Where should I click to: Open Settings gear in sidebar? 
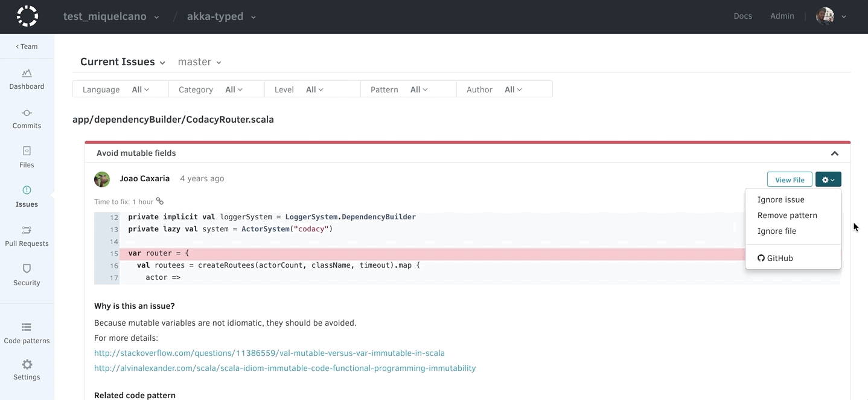point(27,365)
